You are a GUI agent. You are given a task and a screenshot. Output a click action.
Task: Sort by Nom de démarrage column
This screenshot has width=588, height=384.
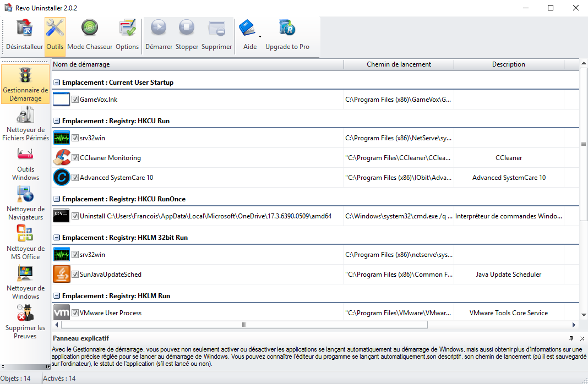click(x=198, y=64)
